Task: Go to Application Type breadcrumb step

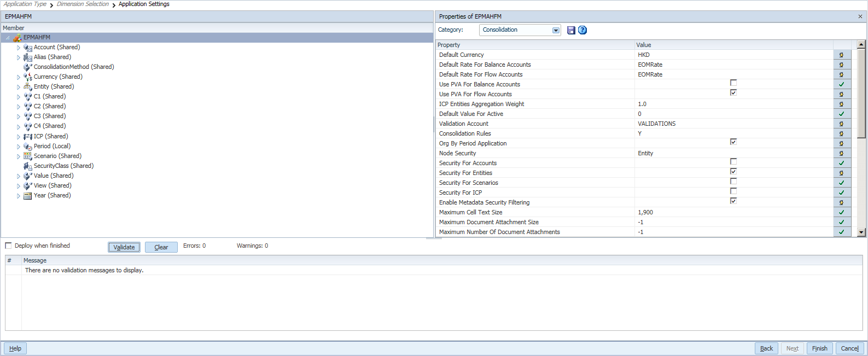Action: pos(25,4)
